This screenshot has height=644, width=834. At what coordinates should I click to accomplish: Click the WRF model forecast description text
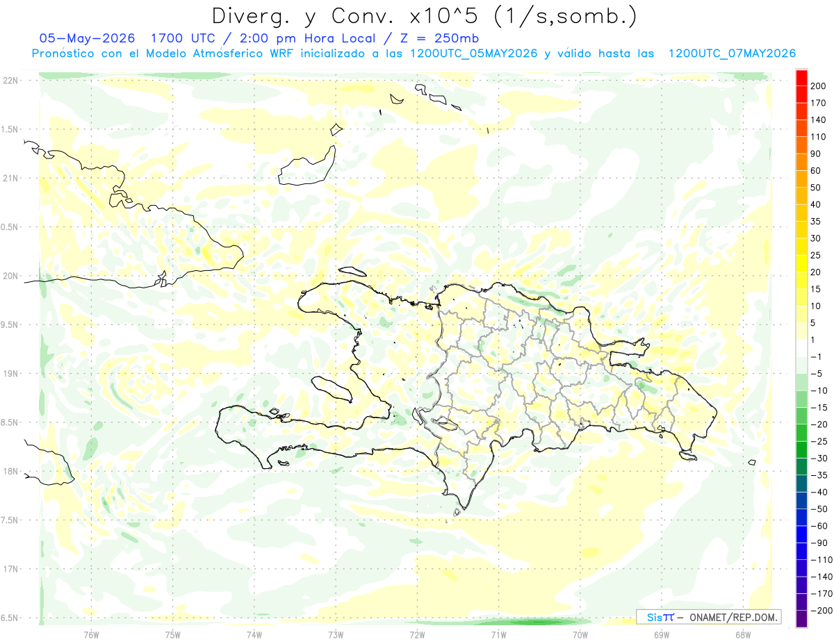[413, 53]
